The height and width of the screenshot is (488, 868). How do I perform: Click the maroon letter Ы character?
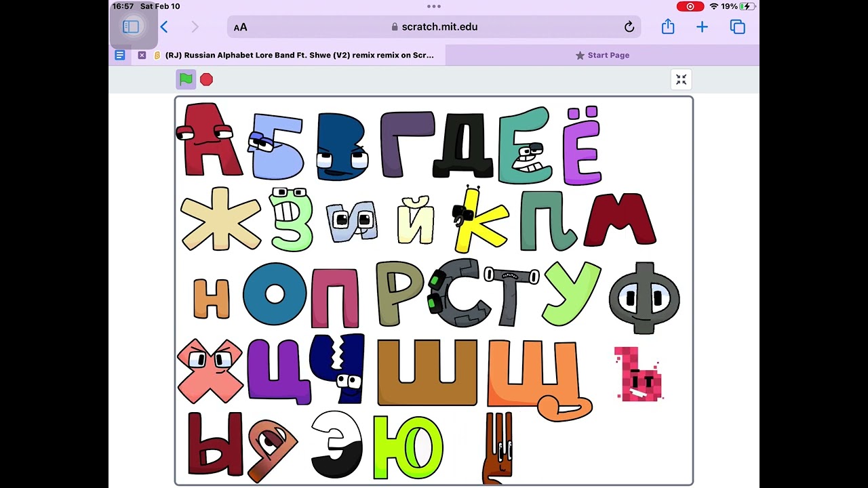tap(215, 444)
